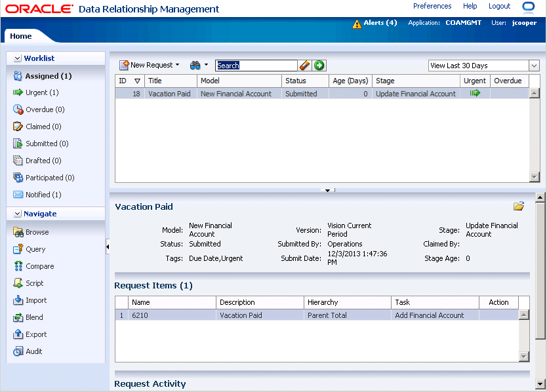Viewport: 547px width, 392px height.
Task: Click the binoculars search icon
Action: 195,65
